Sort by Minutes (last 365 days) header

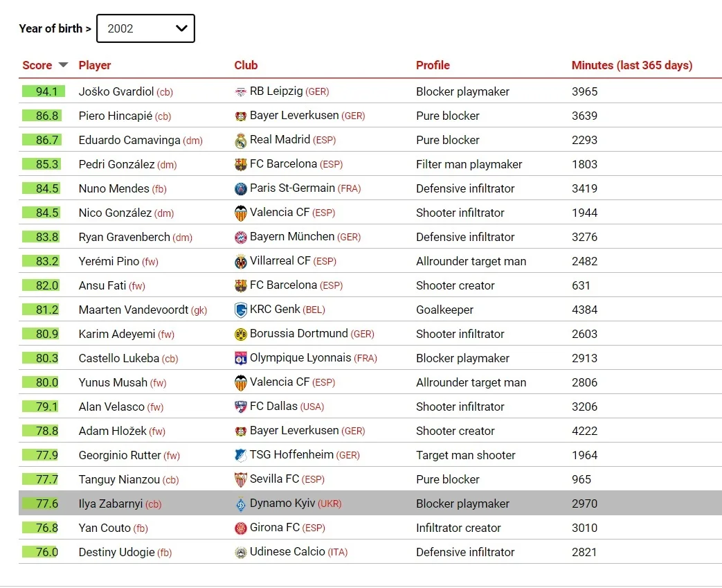[631, 65]
